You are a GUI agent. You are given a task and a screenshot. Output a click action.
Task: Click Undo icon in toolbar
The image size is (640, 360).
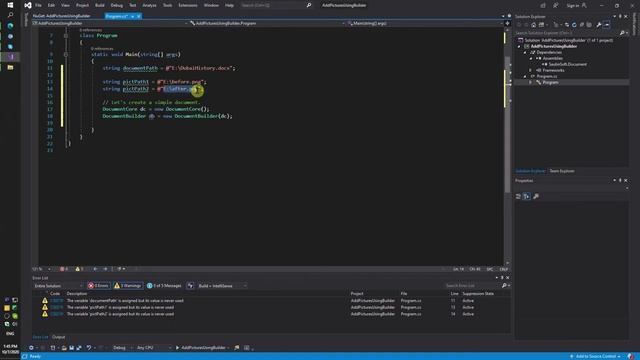click(x=89, y=348)
